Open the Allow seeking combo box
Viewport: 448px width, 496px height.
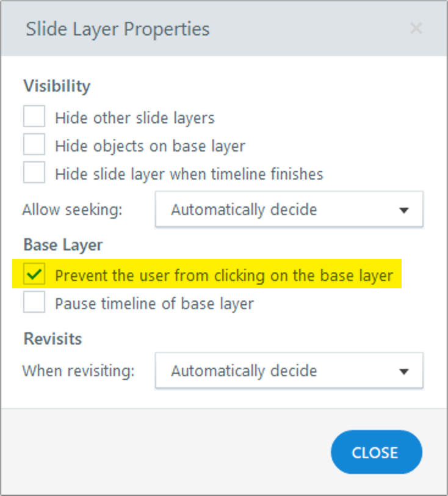[x=289, y=210]
